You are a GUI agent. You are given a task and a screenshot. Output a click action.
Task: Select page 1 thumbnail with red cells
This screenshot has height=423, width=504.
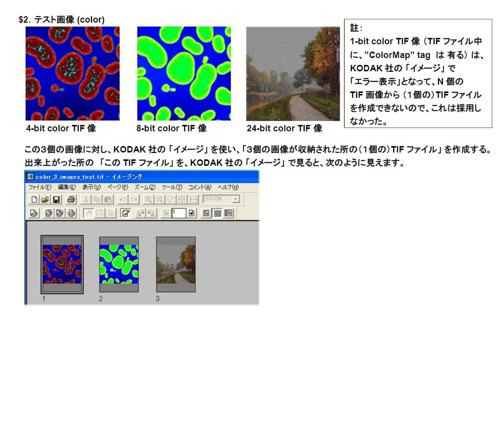[x=62, y=264]
